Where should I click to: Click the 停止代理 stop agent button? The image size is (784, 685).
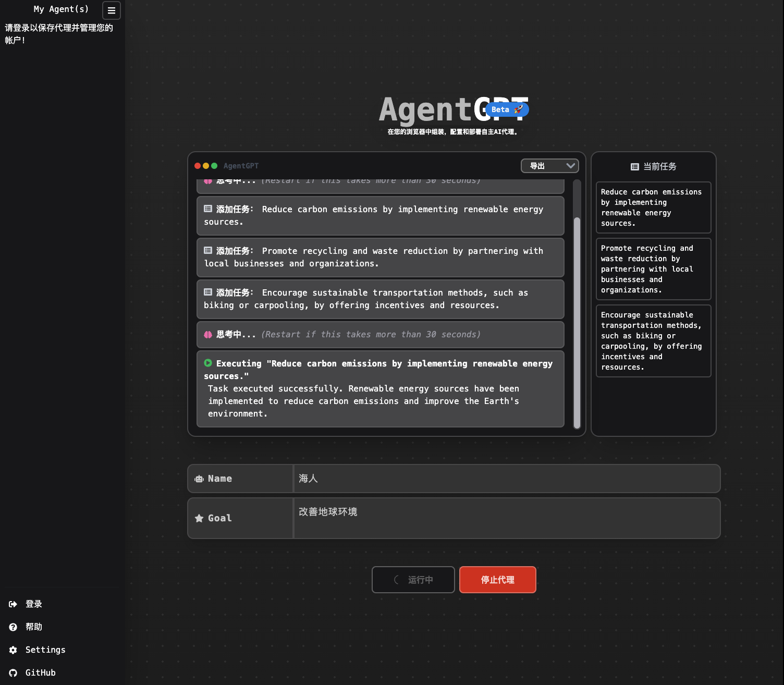point(498,580)
